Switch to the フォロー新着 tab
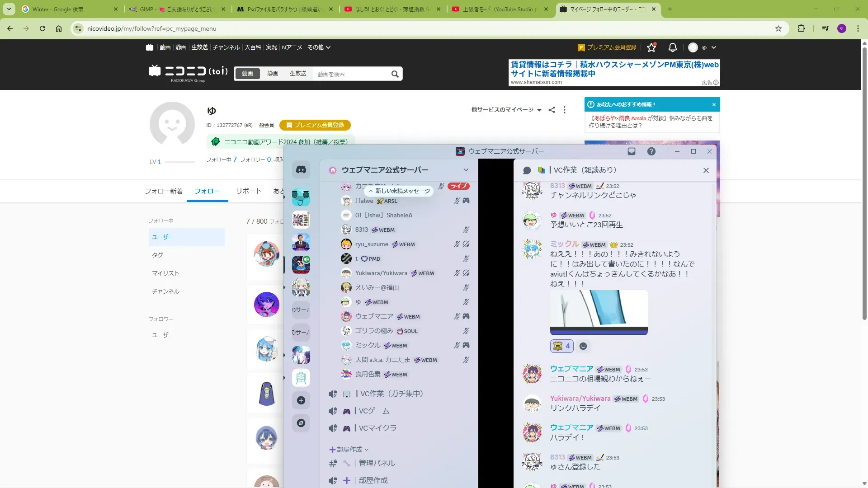The width and height of the screenshot is (868, 488). (x=164, y=191)
